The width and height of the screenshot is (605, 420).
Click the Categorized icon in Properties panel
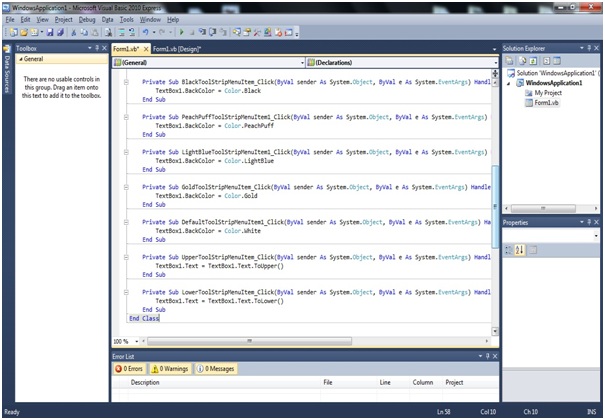click(x=508, y=250)
